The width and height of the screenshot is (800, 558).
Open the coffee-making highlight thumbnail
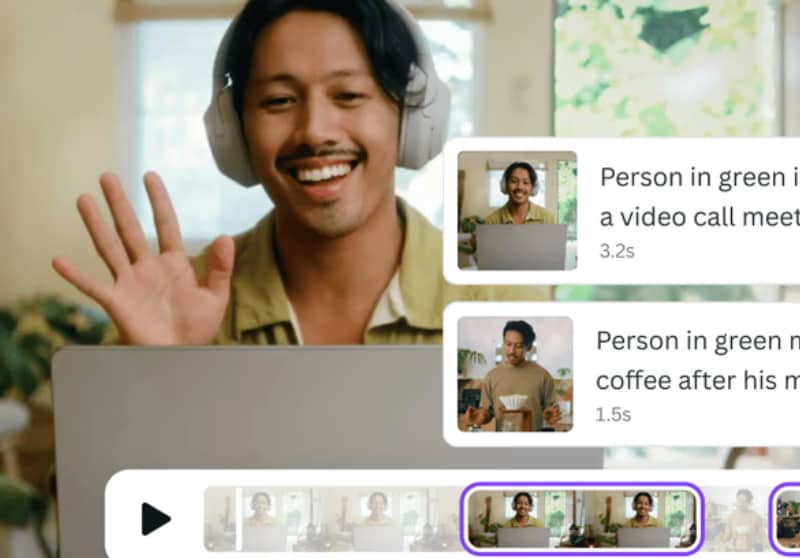pos(515,374)
